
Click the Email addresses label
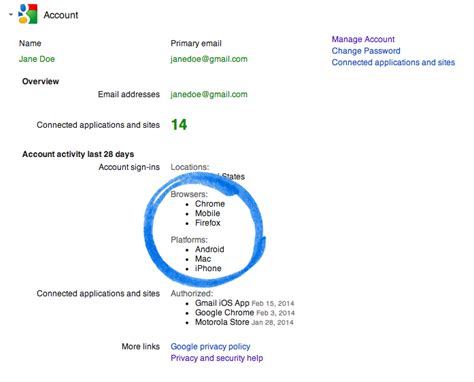pos(129,94)
